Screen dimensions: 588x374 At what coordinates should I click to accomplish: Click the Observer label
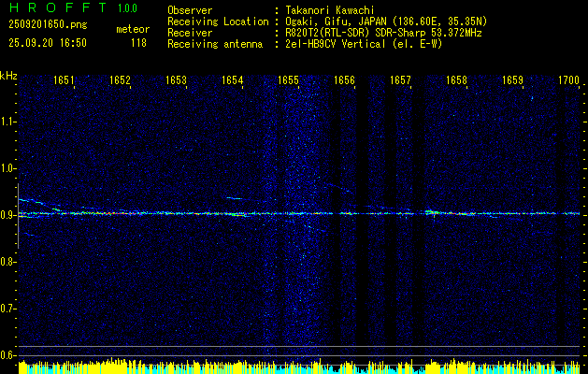[190, 10]
